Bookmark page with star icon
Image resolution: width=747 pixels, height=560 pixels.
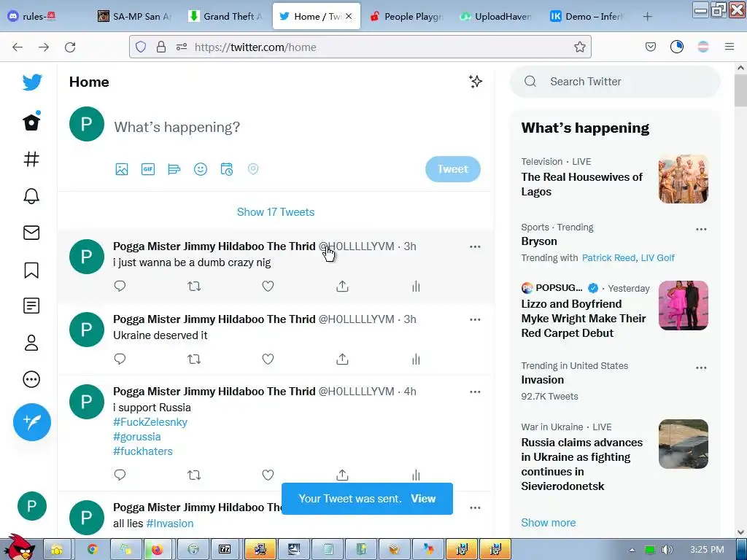(x=579, y=47)
